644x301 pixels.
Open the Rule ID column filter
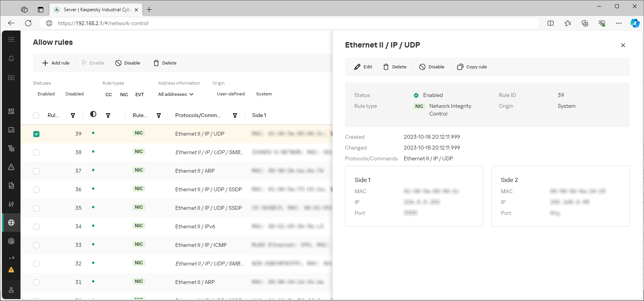click(73, 116)
